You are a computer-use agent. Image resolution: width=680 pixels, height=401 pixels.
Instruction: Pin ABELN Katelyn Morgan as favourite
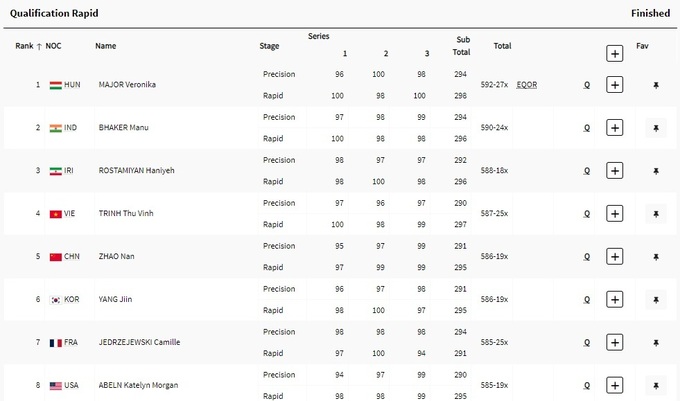[656, 385]
